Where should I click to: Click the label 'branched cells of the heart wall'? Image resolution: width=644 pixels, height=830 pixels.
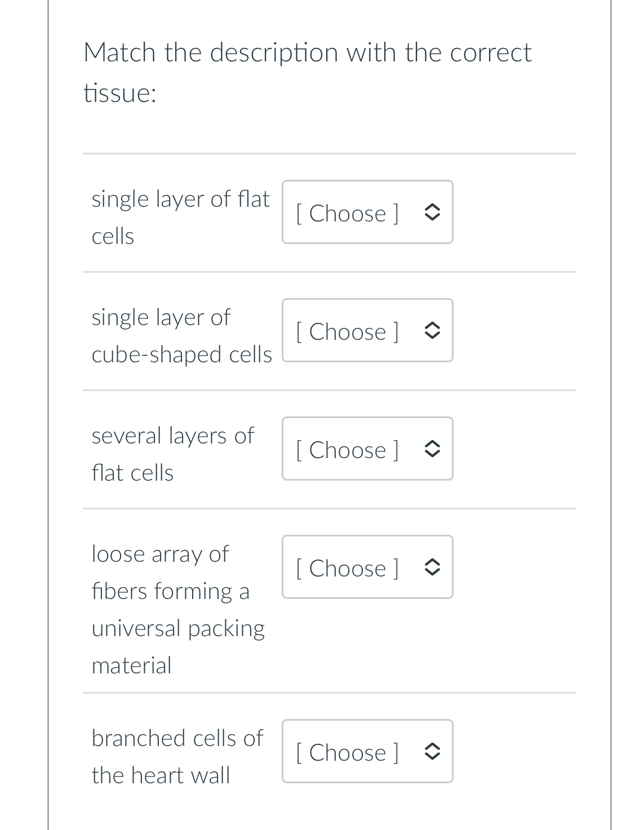click(x=177, y=756)
